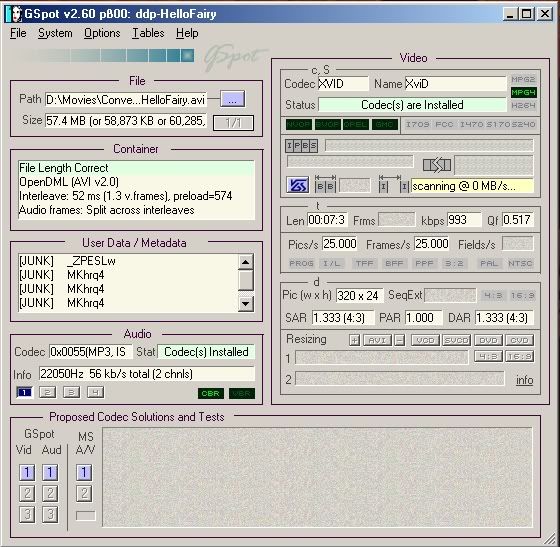Select audio stream 2 button
The height and width of the screenshot is (547, 560).
48,392
